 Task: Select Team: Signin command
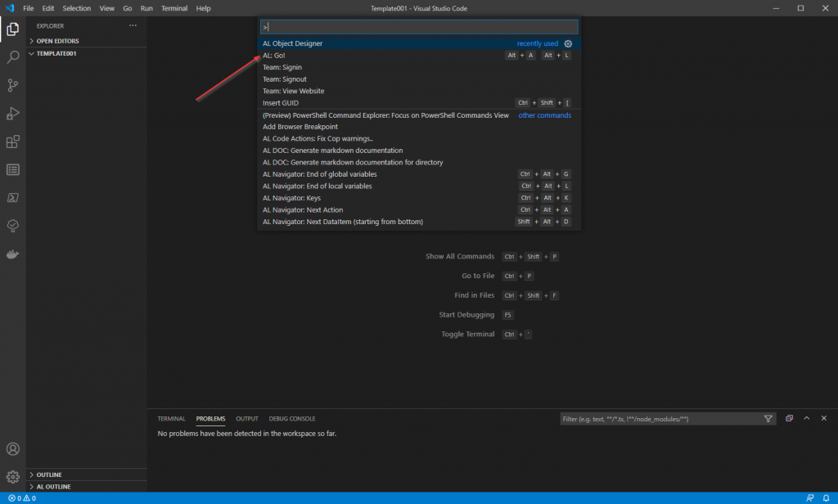419,67
